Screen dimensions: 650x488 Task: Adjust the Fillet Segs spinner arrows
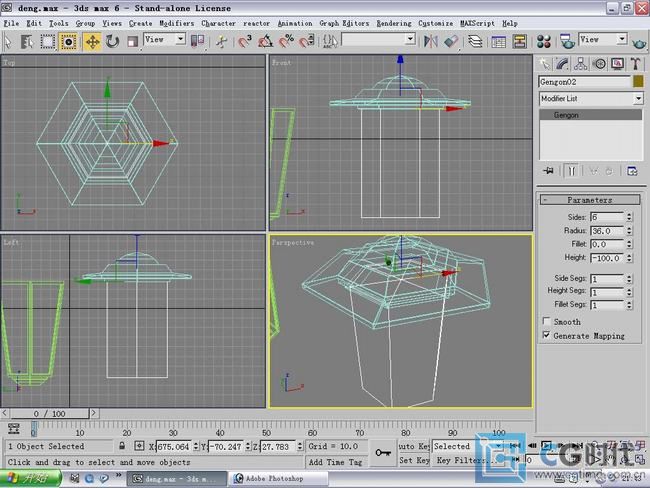(629, 305)
